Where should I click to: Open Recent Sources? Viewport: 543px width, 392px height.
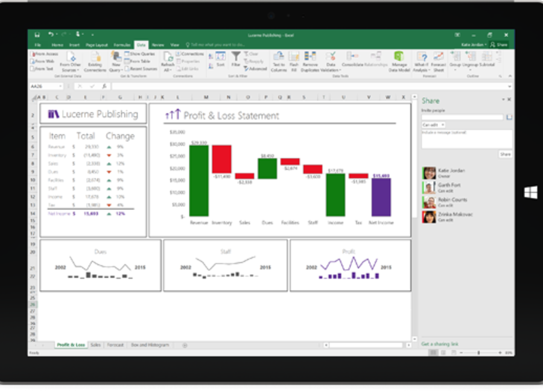(141, 69)
